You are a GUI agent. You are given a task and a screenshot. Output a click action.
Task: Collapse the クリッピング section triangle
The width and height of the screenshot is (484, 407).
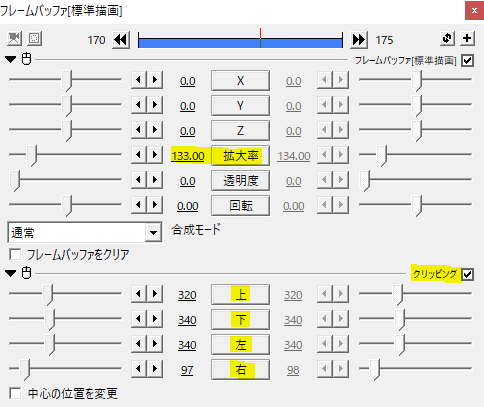point(11,273)
